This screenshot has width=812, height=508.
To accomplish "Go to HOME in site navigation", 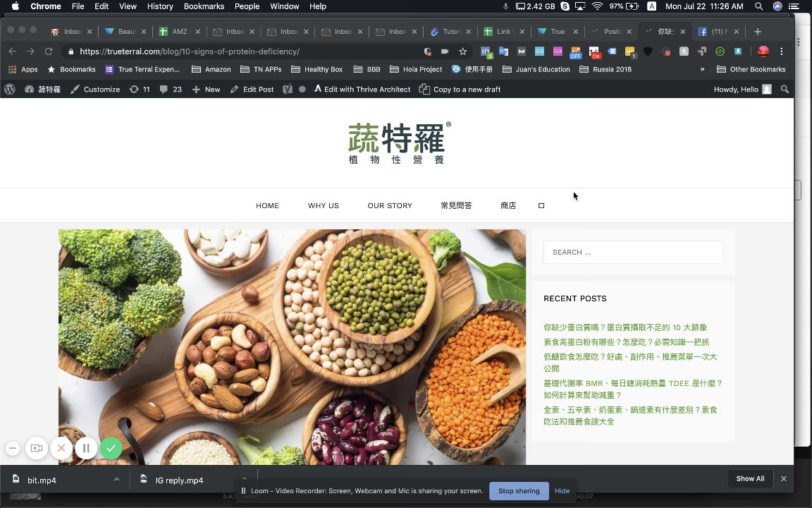I will (267, 206).
